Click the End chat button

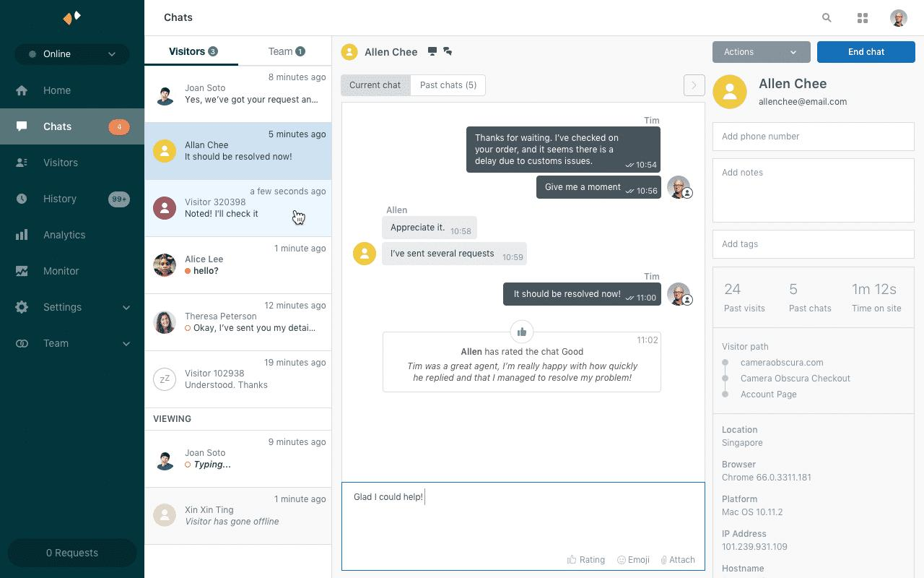click(x=866, y=52)
